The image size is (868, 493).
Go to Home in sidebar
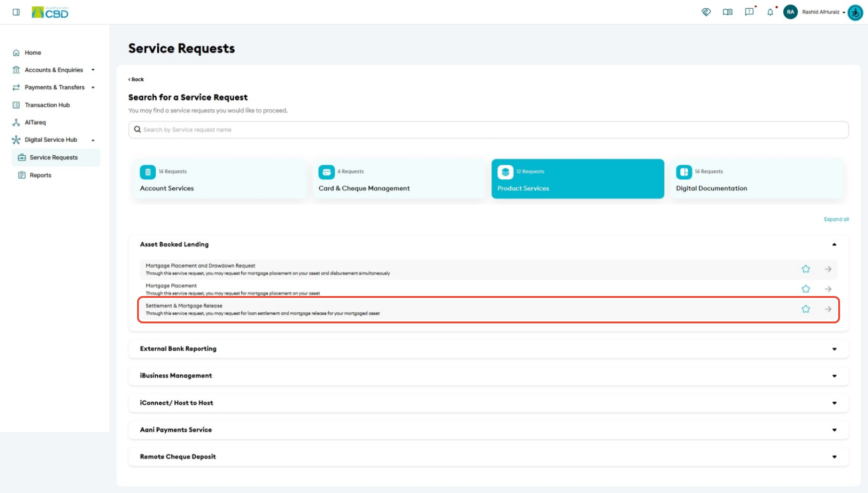coord(33,53)
